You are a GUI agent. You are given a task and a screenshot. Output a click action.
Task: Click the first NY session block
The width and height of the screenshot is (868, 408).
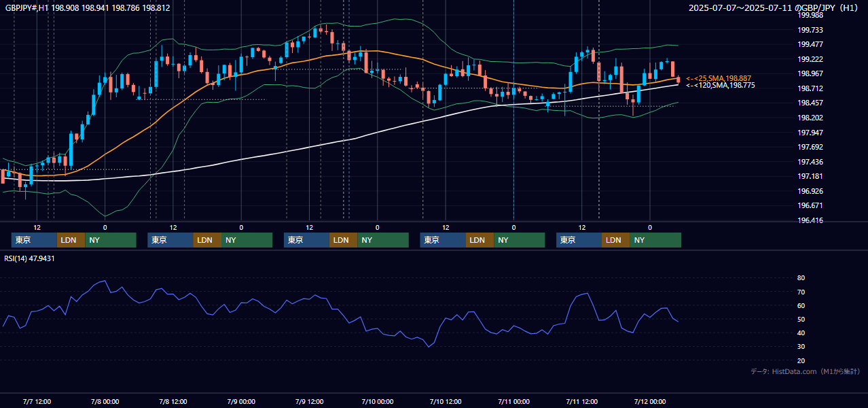point(111,240)
